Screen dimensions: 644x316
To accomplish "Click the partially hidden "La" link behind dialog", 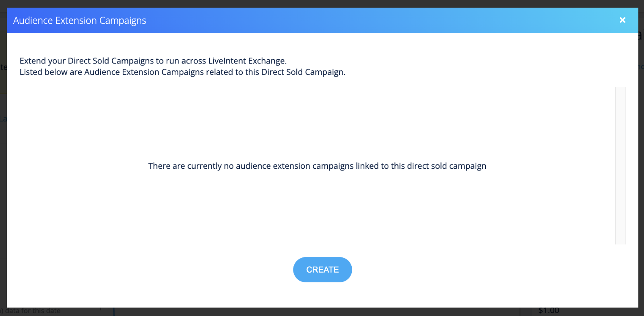I will click(x=3, y=119).
